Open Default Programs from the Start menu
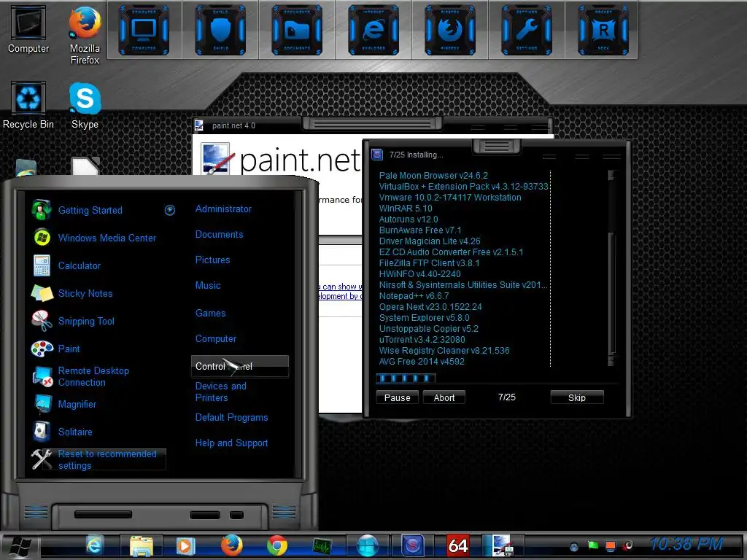The height and width of the screenshot is (560, 747). coord(231,417)
